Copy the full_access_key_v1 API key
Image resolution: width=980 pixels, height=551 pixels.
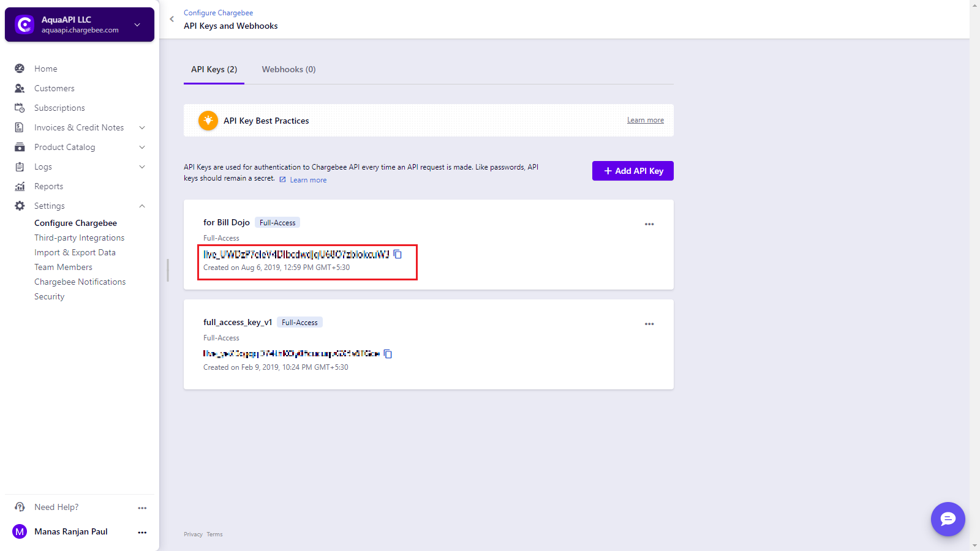pyautogui.click(x=388, y=354)
